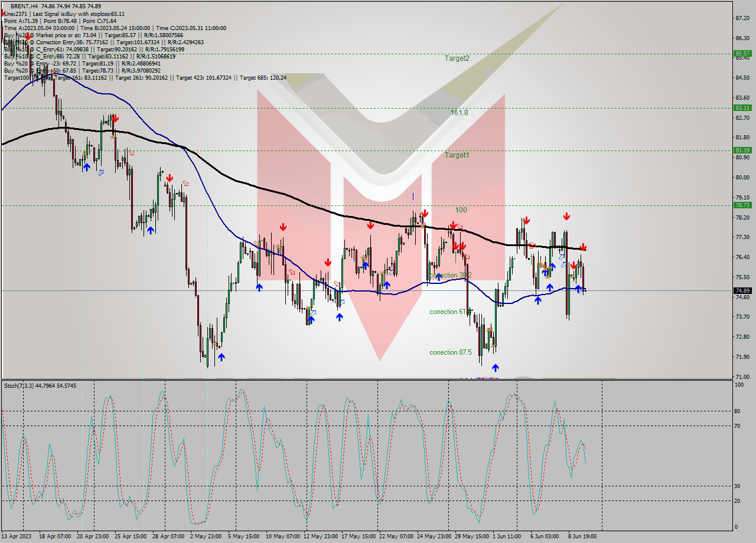Click the 86.30 price scale value

point(742,38)
